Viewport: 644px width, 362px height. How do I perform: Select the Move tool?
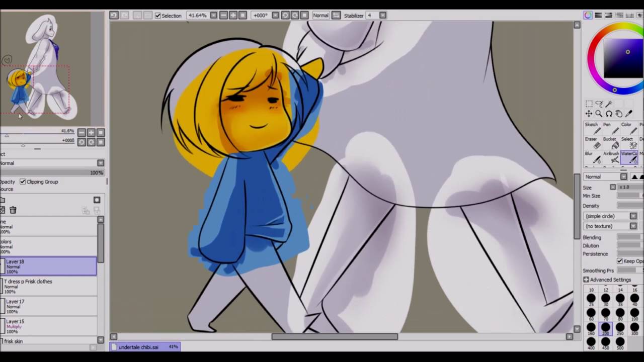pos(589,114)
